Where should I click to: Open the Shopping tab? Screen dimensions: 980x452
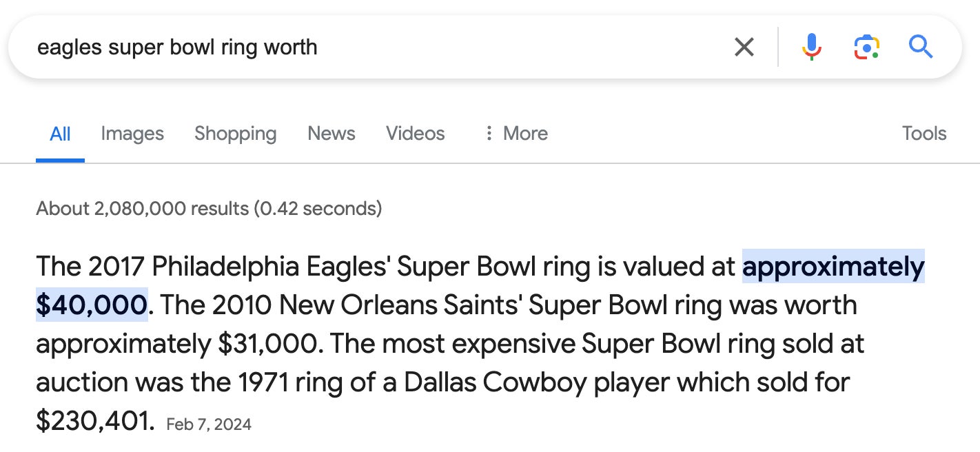[x=235, y=134]
